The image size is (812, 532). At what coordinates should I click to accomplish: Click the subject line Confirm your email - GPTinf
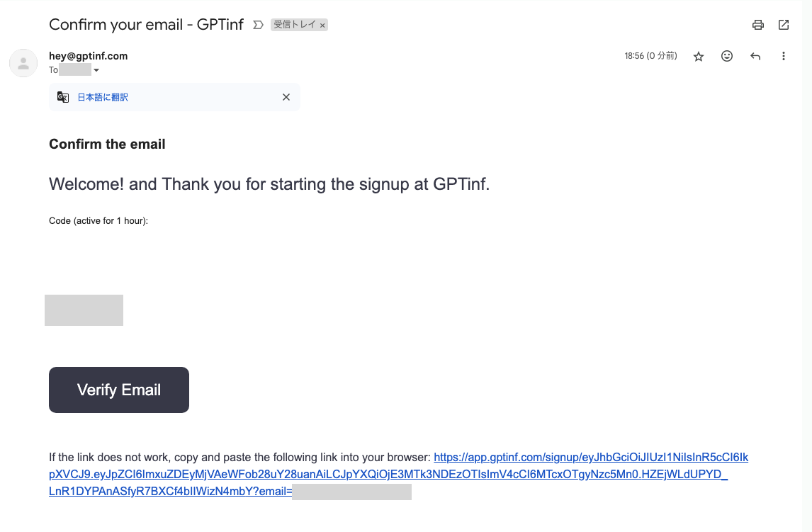(146, 25)
